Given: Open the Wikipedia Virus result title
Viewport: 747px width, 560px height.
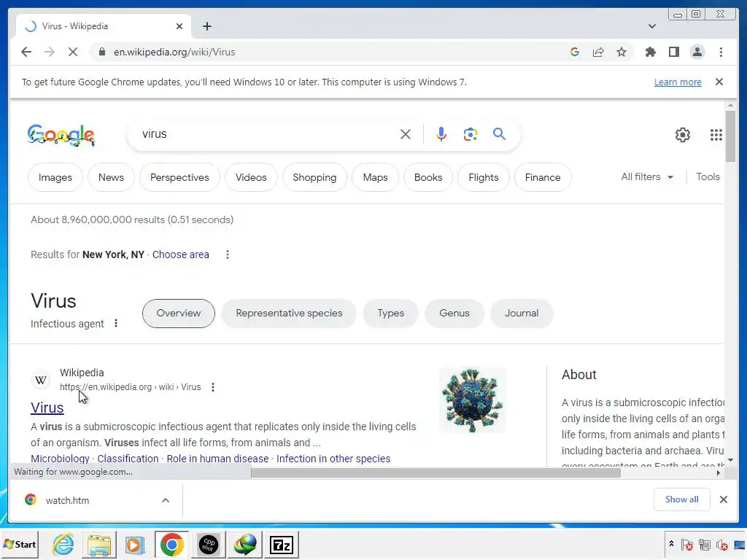Looking at the screenshot, I should coord(47,408).
